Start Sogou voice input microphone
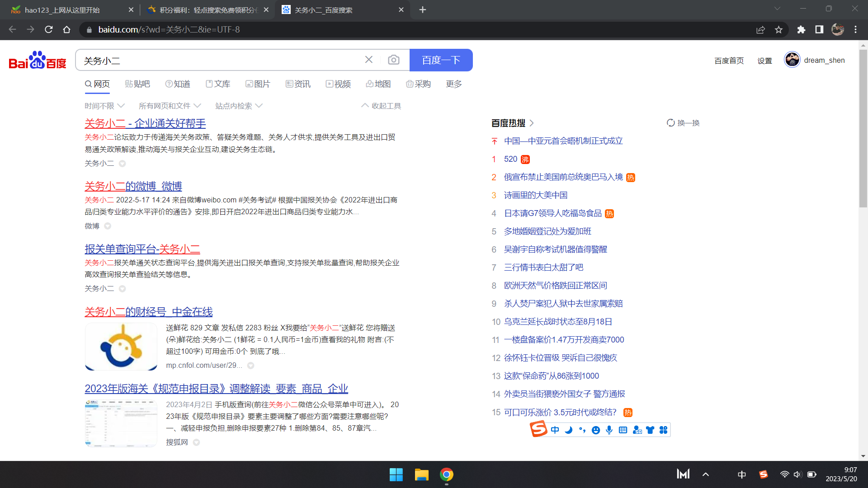 [609, 430]
